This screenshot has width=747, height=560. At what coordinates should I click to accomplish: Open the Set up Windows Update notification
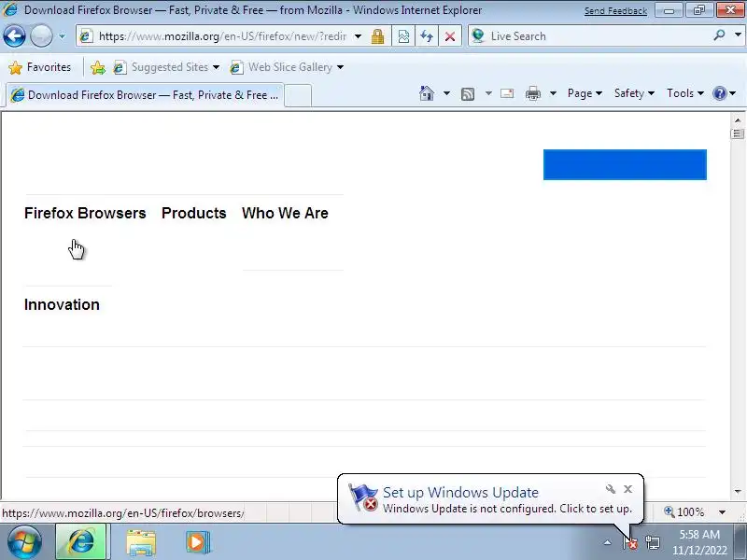pos(491,499)
